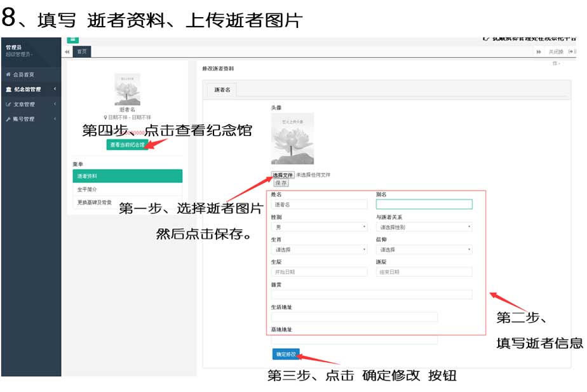
Task: Click the 查看当前纪念馆 green button
Action: click(127, 145)
